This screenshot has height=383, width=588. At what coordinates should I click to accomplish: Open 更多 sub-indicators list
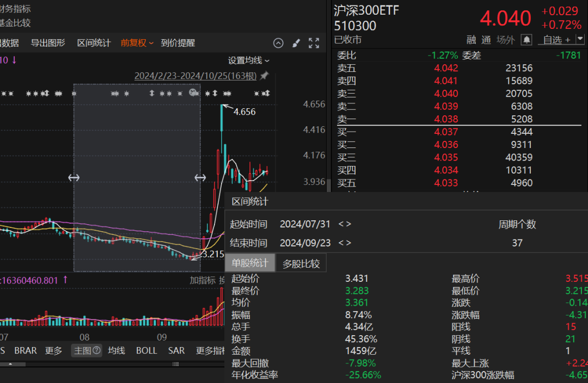53,350
